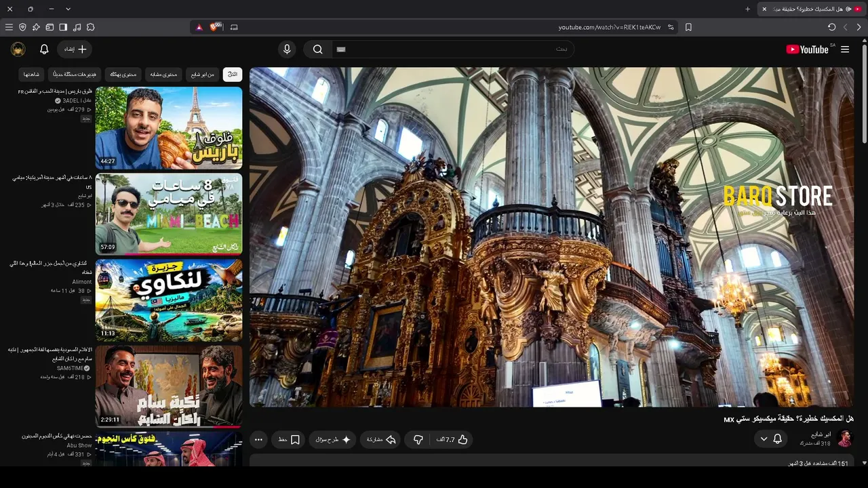Open the World Cup vlog thumbnail

tap(169, 449)
